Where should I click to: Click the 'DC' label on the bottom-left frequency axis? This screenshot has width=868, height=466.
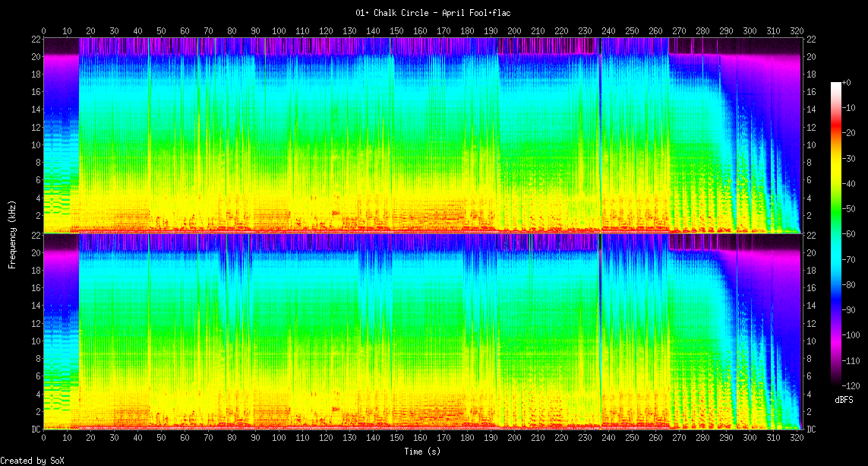pos(34,429)
